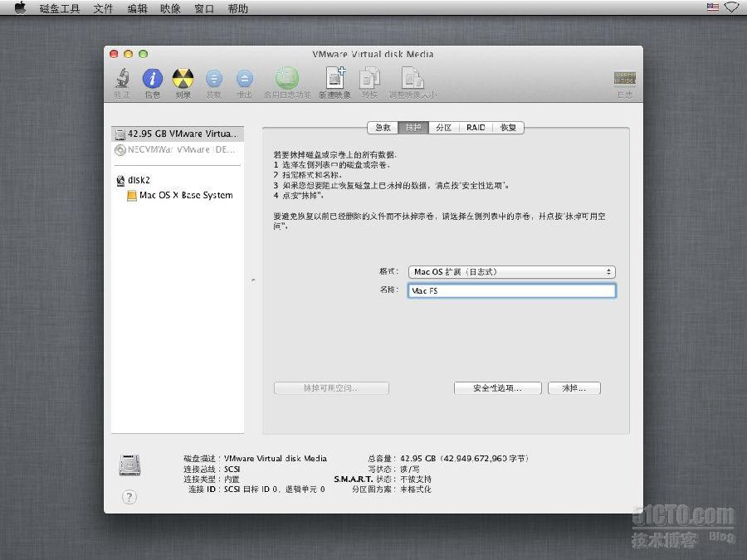The width and height of the screenshot is (747, 560).
Task: Click the yellow minimize window button
Action: pyautogui.click(x=128, y=54)
